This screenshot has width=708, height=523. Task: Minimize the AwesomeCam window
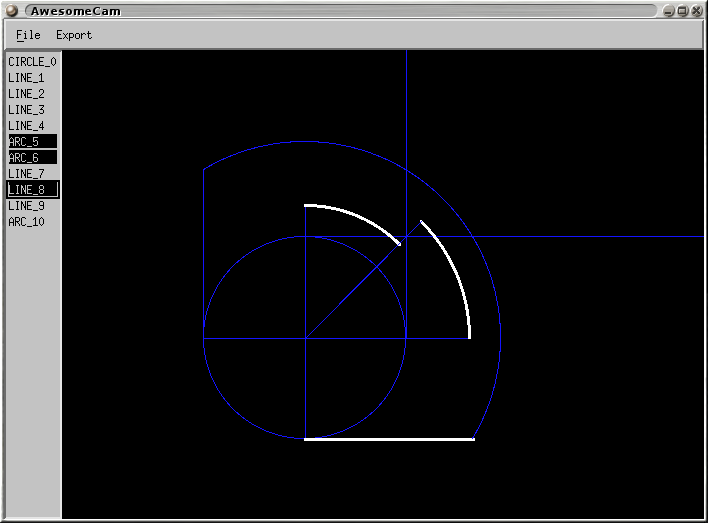pos(669,11)
